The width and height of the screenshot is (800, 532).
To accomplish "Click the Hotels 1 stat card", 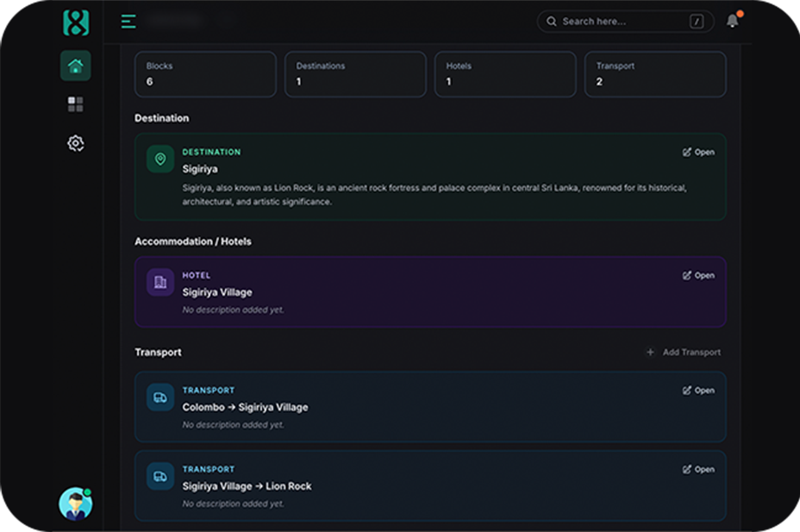I will point(506,74).
